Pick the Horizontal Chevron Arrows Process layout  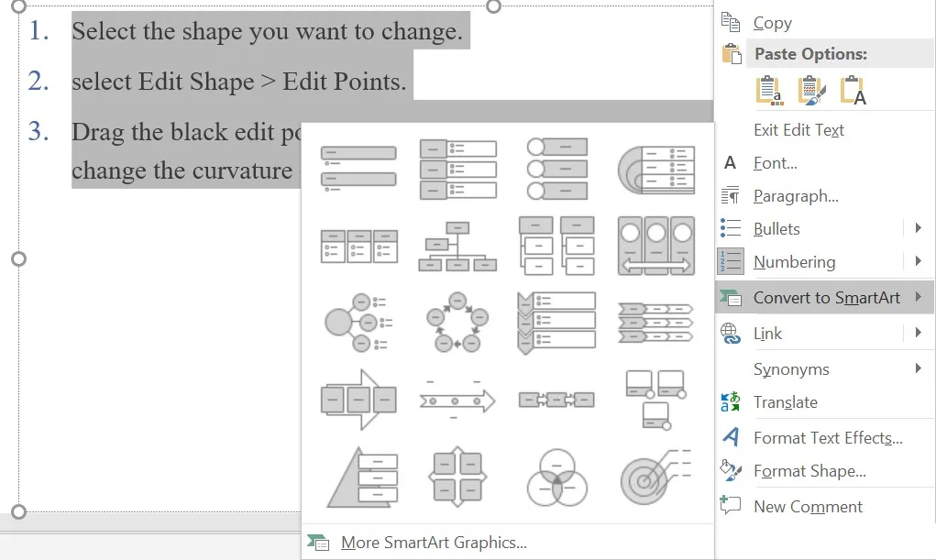point(656,323)
